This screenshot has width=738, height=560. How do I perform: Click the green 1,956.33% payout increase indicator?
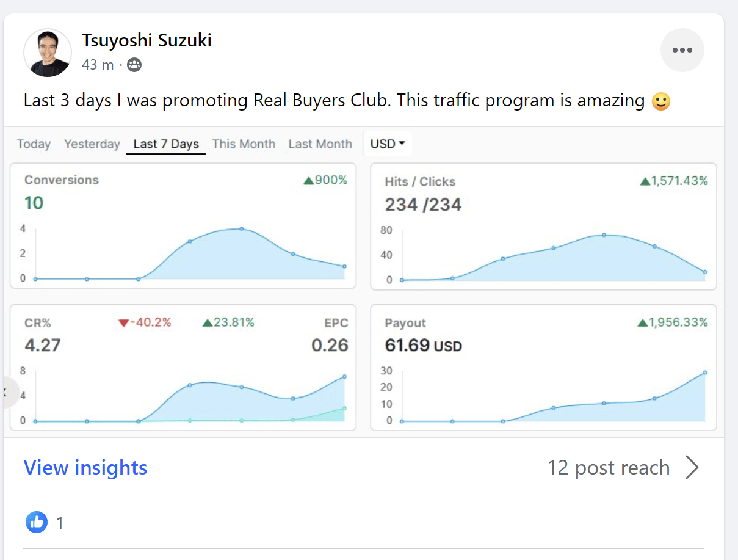pos(672,322)
